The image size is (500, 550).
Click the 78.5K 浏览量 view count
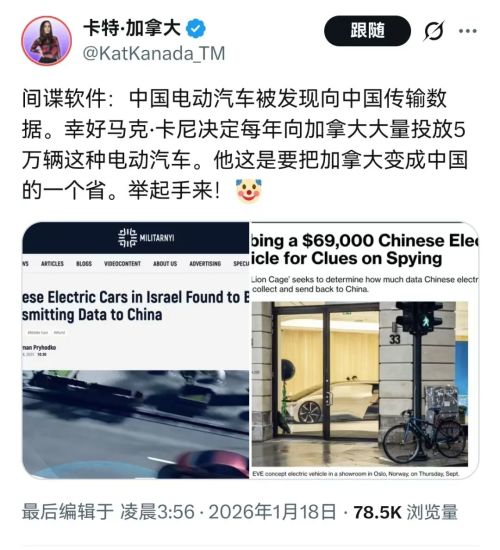point(406,512)
